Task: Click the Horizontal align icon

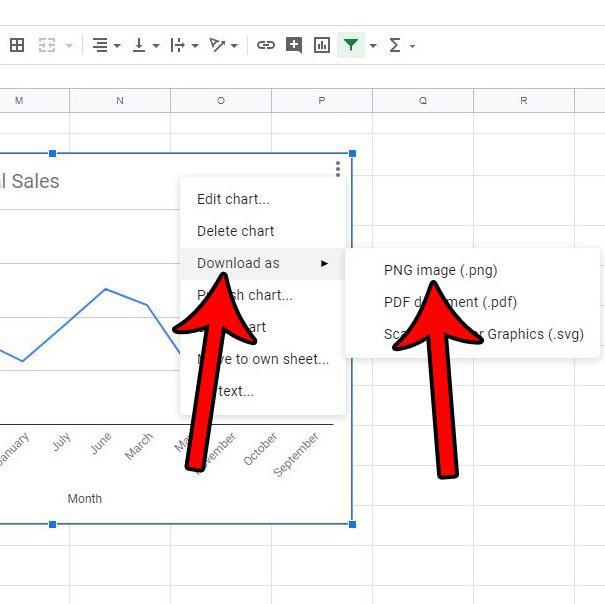Action: click(x=99, y=45)
